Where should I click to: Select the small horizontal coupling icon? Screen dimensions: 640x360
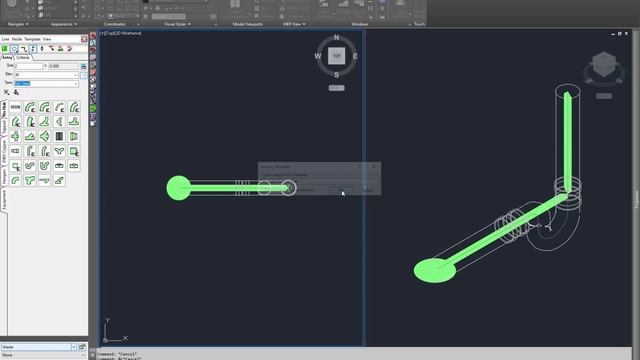[x=16, y=151]
